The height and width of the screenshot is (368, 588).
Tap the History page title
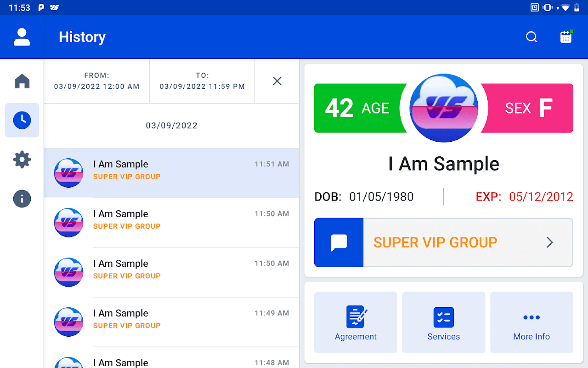pyautogui.click(x=82, y=37)
